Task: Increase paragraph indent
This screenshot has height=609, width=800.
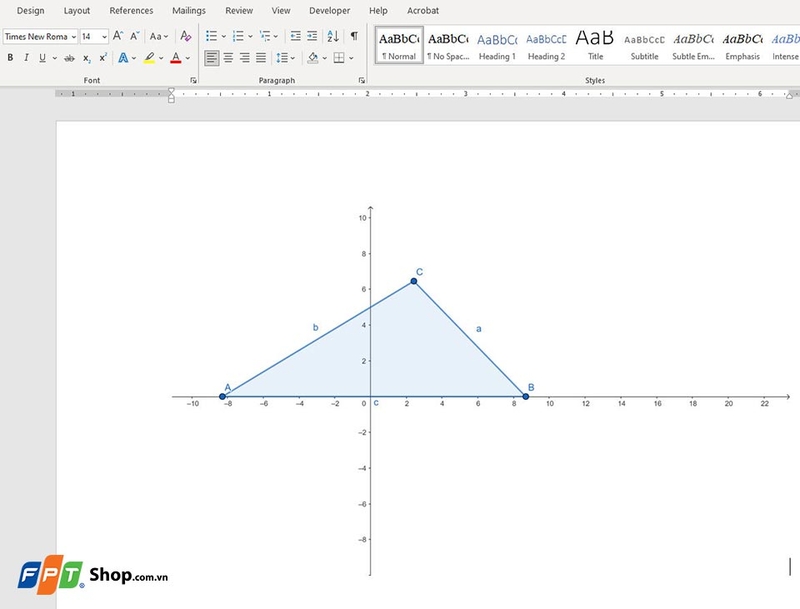Action: pos(312,36)
